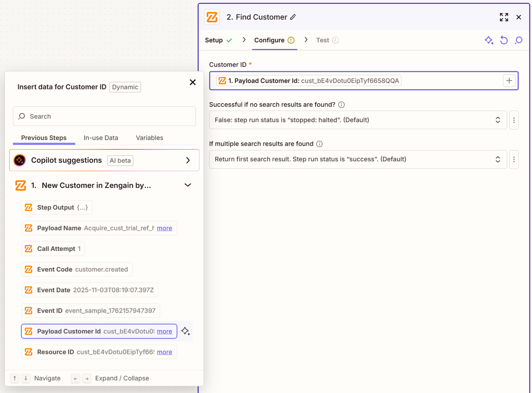Click the sparkle icon beside Payload Customer Id
532x393 pixels.
(185, 331)
